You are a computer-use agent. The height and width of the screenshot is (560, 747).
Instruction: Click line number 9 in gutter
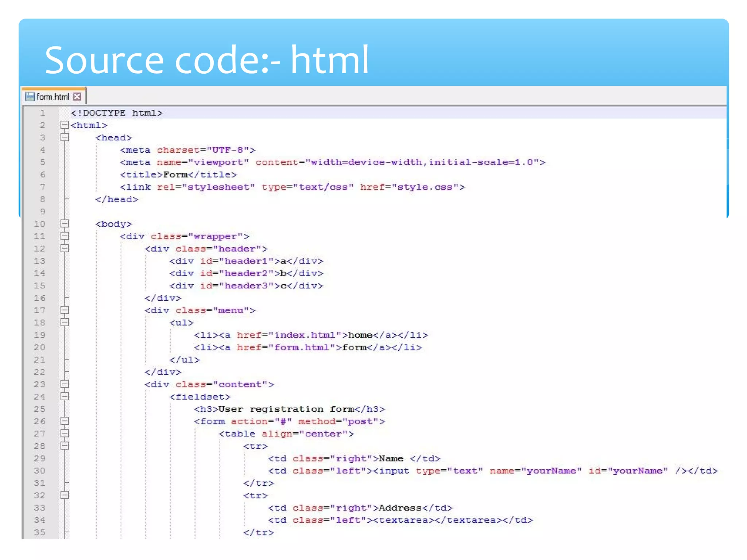click(x=43, y=211)
